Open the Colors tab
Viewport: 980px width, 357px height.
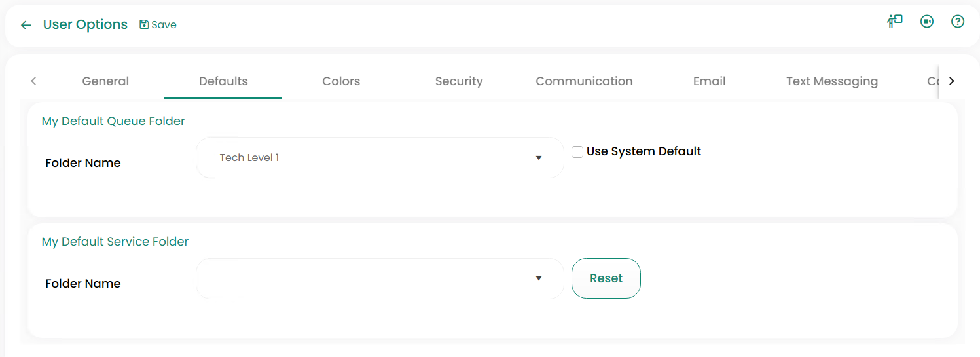341,81
